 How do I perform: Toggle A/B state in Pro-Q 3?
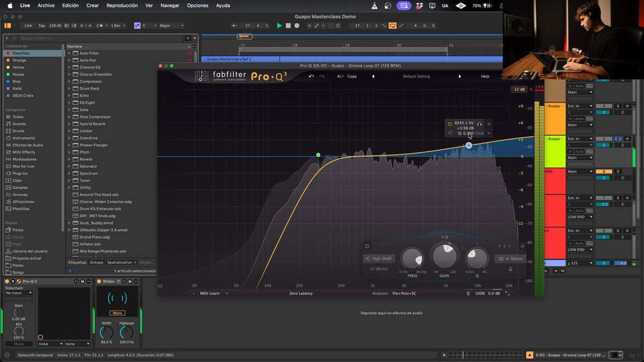(x=340, y=76)
